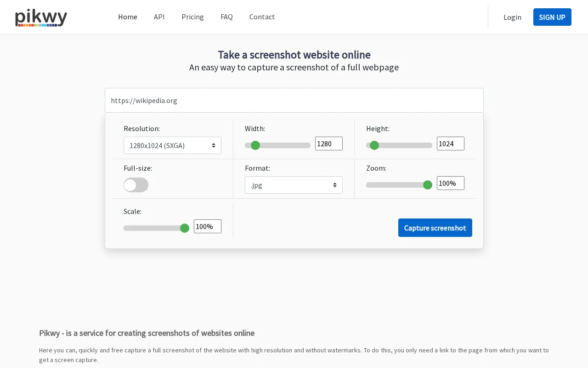The width and height of the screenshot is (588, 368).
Task: Click the Width slider handle
Action: coord(255,145)
